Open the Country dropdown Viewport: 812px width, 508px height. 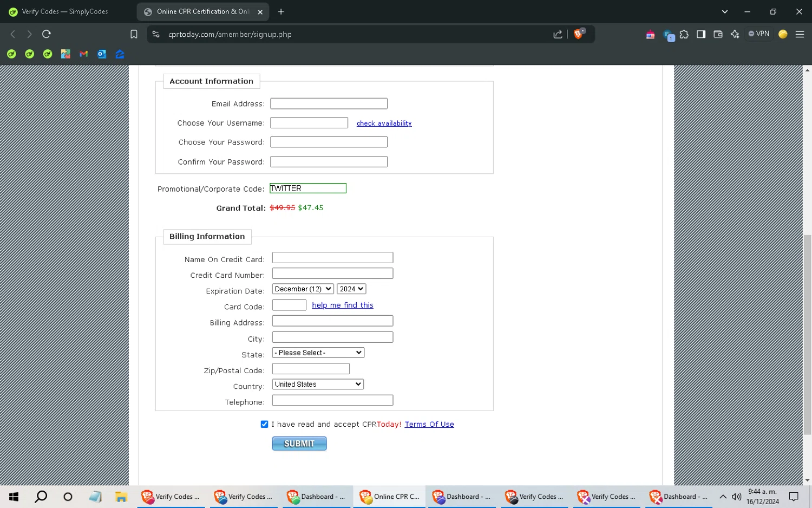[318, 385]
